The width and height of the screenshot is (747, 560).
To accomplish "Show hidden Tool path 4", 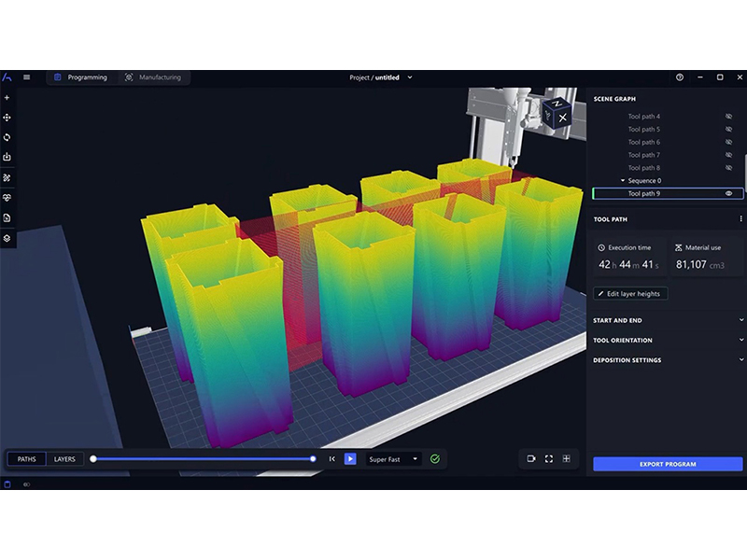I will [x=728, y=117].
